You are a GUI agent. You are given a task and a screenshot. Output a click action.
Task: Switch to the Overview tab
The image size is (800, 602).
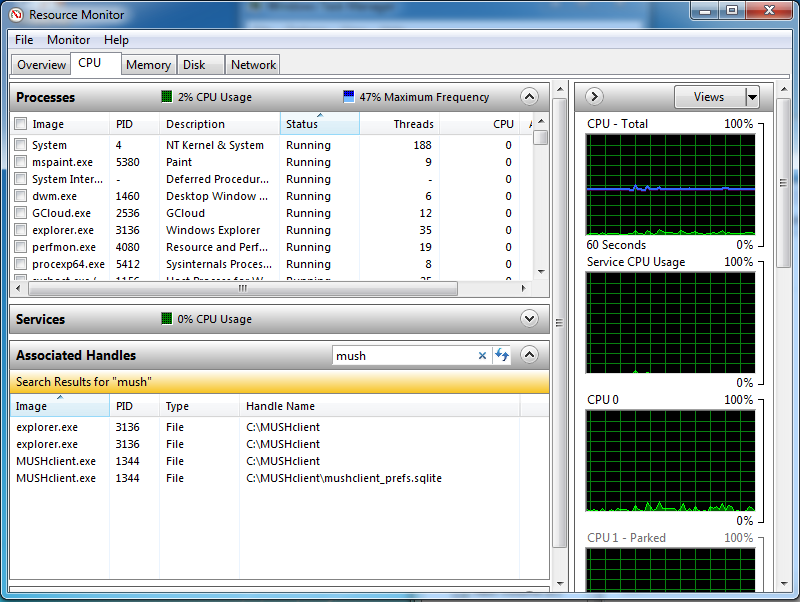pos(41,65)
